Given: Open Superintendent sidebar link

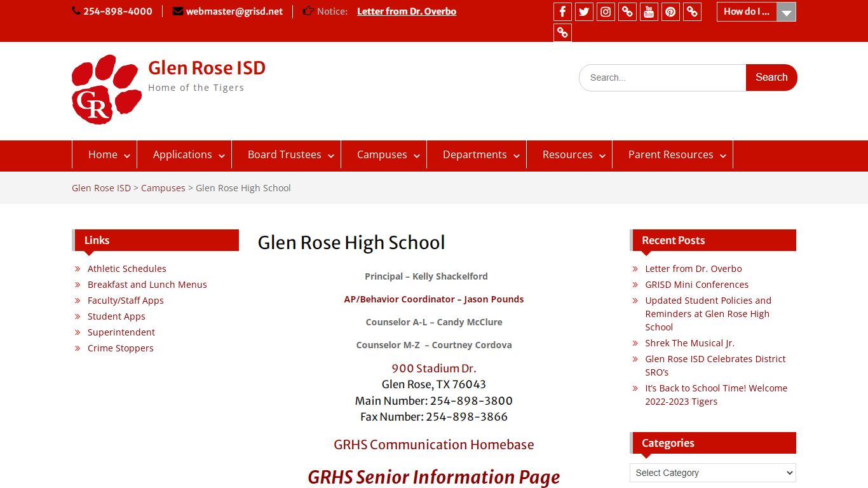Looking at the screenshot, I should pos(121,332).
